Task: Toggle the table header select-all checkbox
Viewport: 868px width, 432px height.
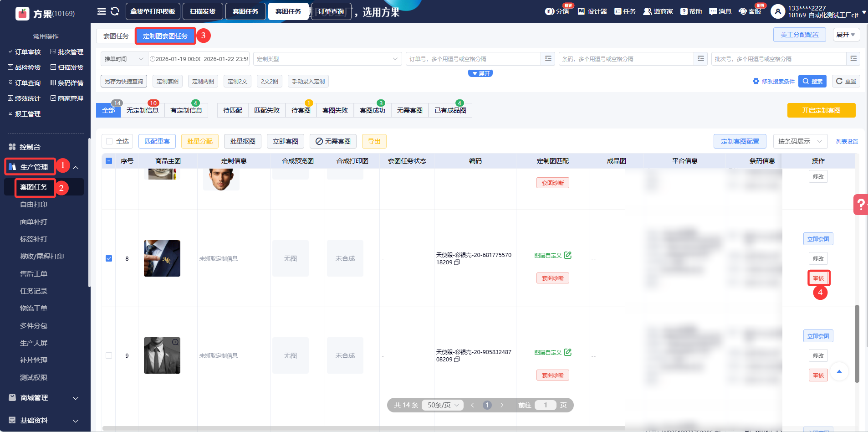Action: (x=109, y=161)
